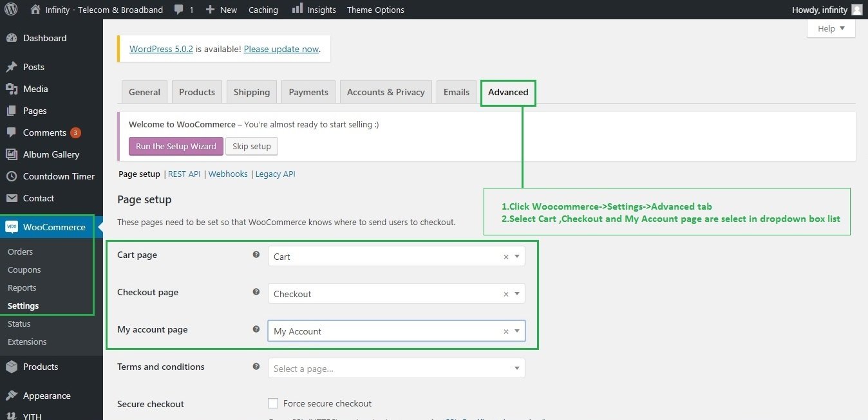Image resolution: width=868 pixels, height=420 pixels.
Task: Open the Cart page dropdown
Action: (396, 257)
